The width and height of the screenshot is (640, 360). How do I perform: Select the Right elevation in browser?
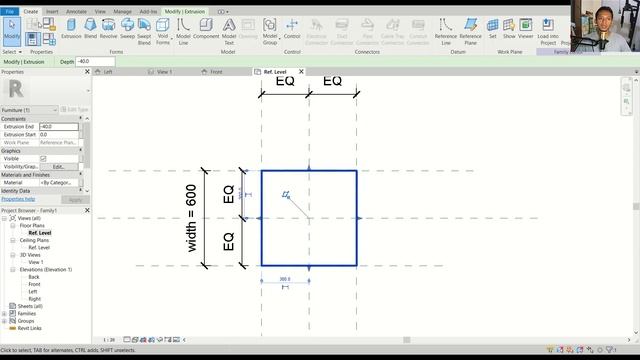(34, 299)
